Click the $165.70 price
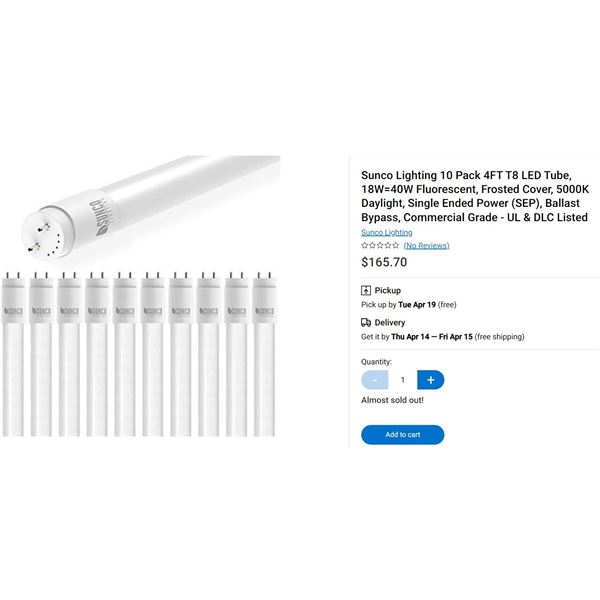 pyautogui.click(x=384, y=262)
